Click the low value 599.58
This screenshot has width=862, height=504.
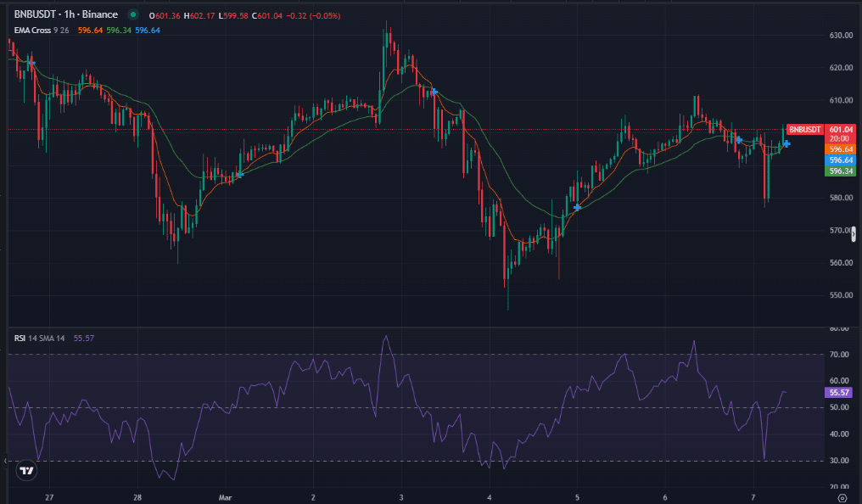pyautogui.click(x=235, y=16)
